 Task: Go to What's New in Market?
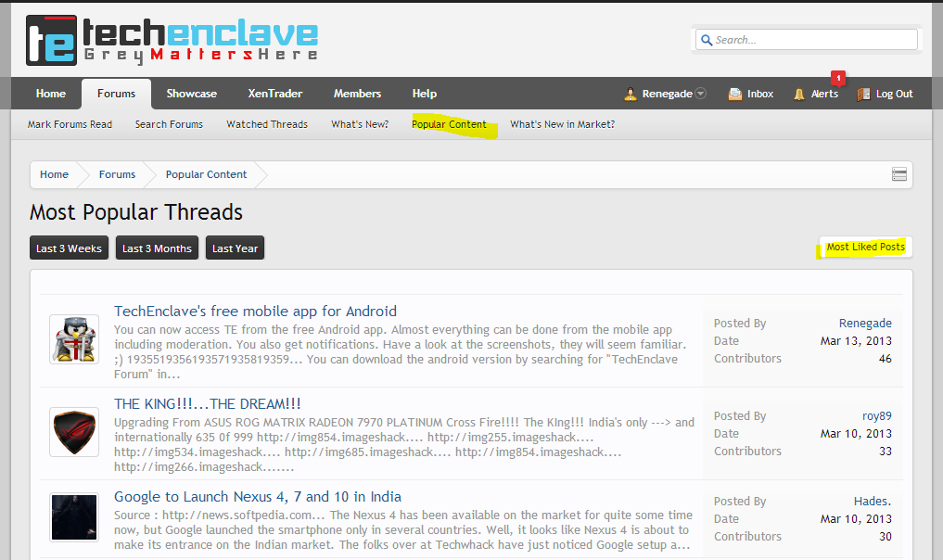coord(562,124)
